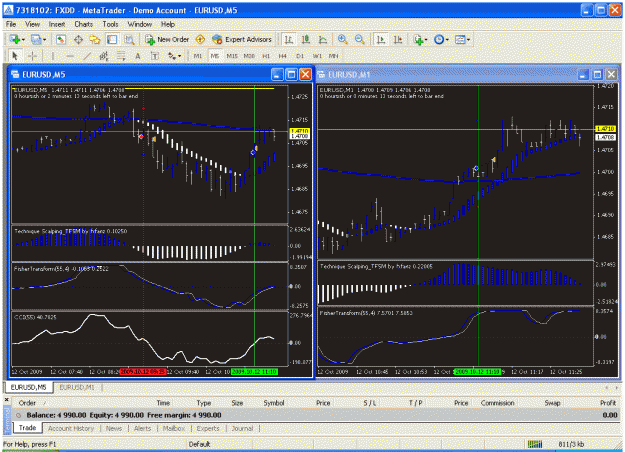The width and height of the screenshot is (625, 452).
Task: Select the arrow cursor tool
Action: (15, 56)
